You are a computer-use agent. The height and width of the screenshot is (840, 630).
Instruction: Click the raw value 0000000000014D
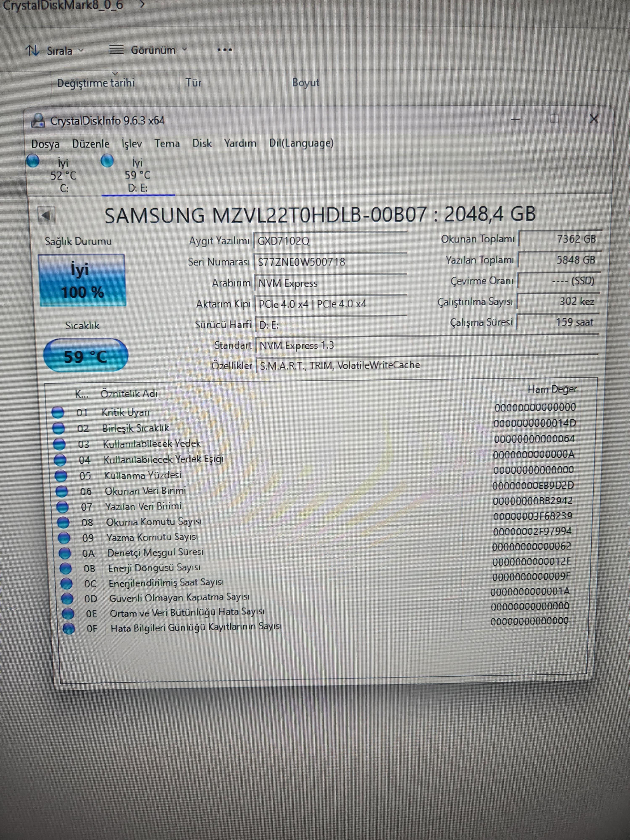[535, 423]
